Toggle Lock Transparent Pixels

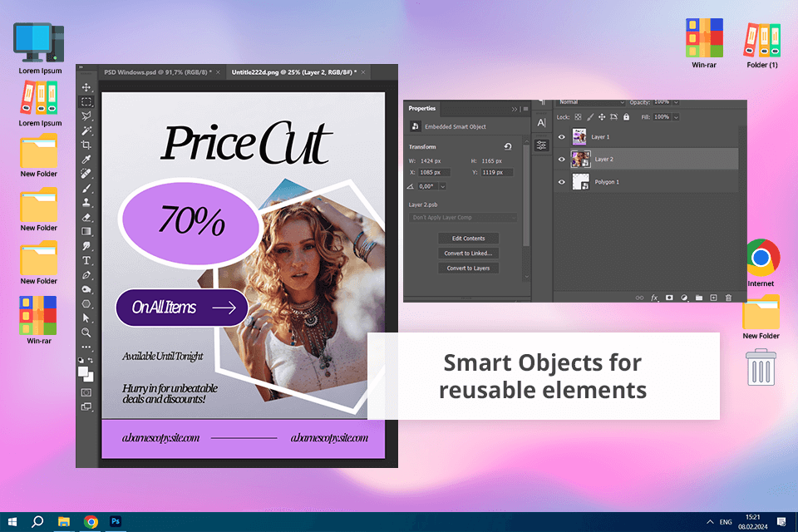pyautogui.click(x=579, y=117)
